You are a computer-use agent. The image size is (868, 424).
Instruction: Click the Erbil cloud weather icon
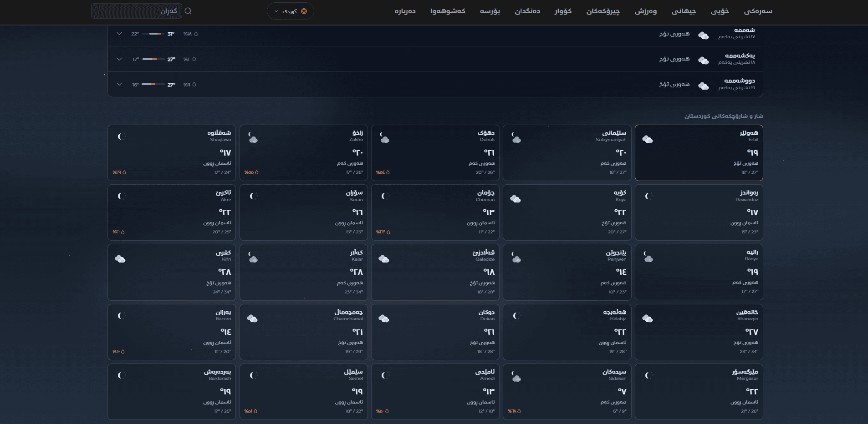(648, 139)
